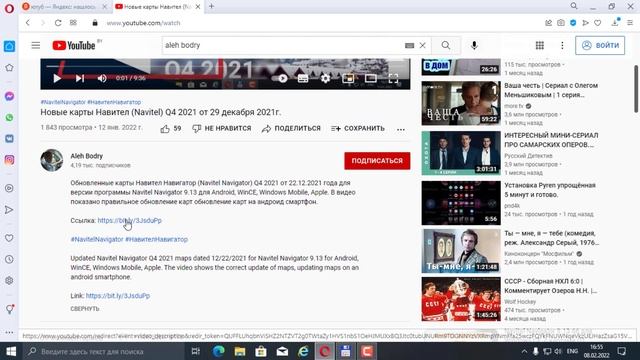Viewport: 640px width, 360px height.
Task: Dislike with НЕ НРАВИТСЯ
Action: (222, 129)
